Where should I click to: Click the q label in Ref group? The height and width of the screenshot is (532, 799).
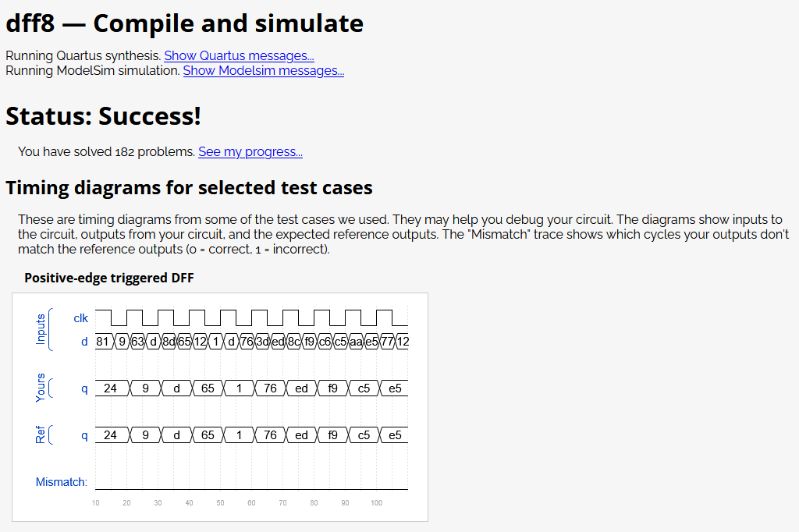[x=84, y=436]
